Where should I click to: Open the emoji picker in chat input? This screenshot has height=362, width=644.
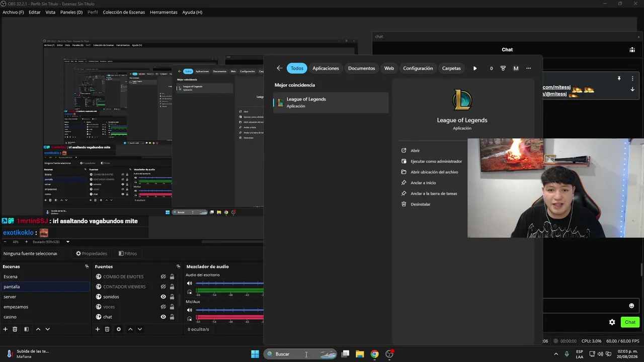[631, 306]
